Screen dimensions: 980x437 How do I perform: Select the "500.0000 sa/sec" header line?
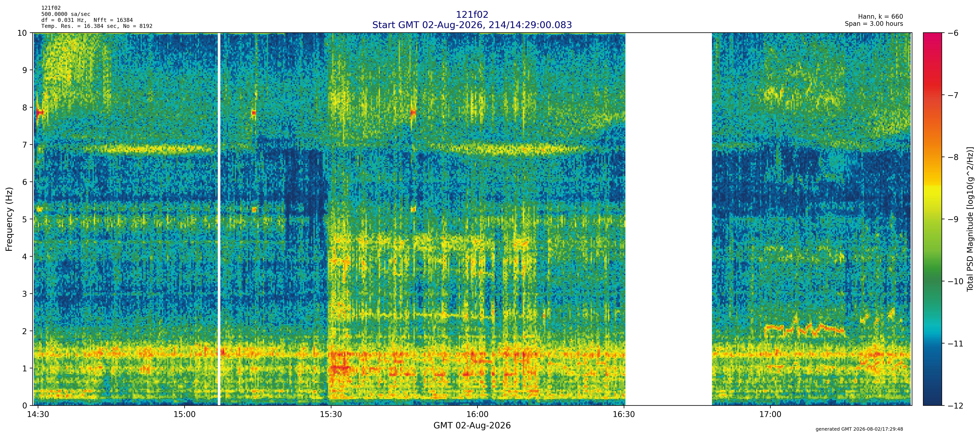66,14
